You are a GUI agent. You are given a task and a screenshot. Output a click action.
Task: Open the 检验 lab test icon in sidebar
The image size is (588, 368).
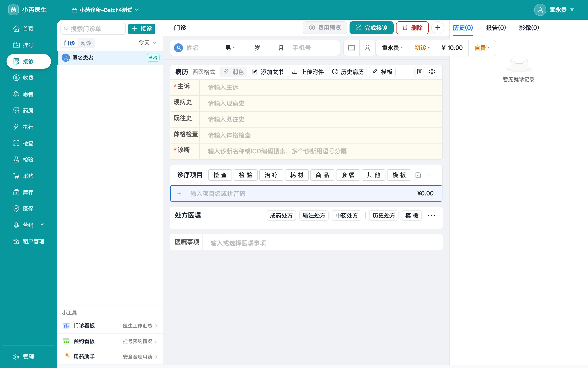click(16, 159)
